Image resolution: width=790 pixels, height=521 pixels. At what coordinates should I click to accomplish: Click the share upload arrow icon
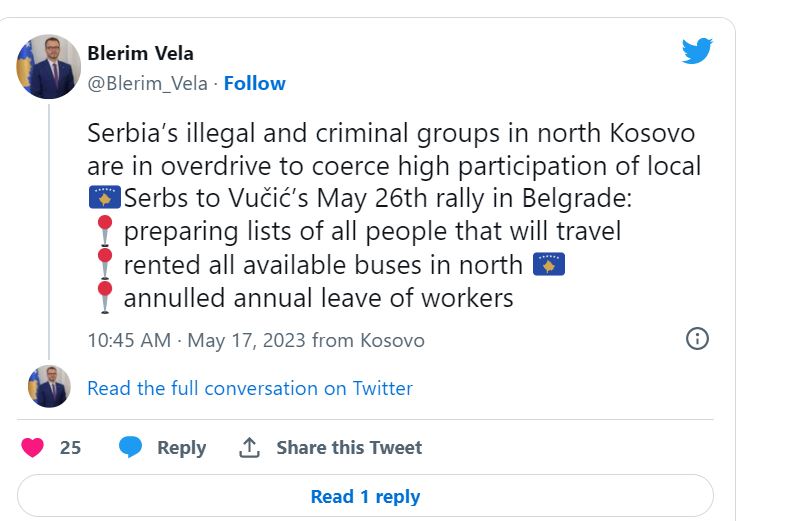(249, 447)
